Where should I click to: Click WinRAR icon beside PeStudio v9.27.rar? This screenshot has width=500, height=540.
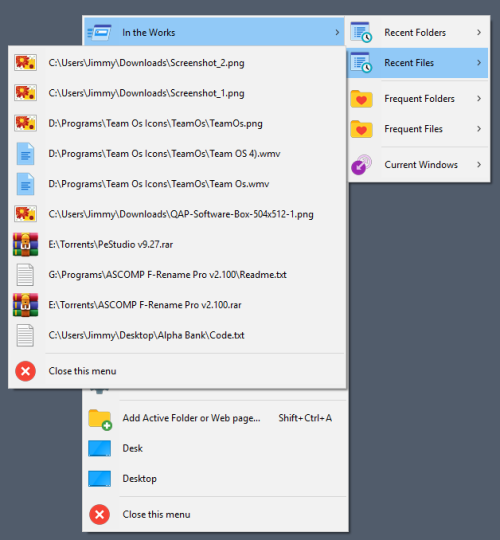pos(25,245)
